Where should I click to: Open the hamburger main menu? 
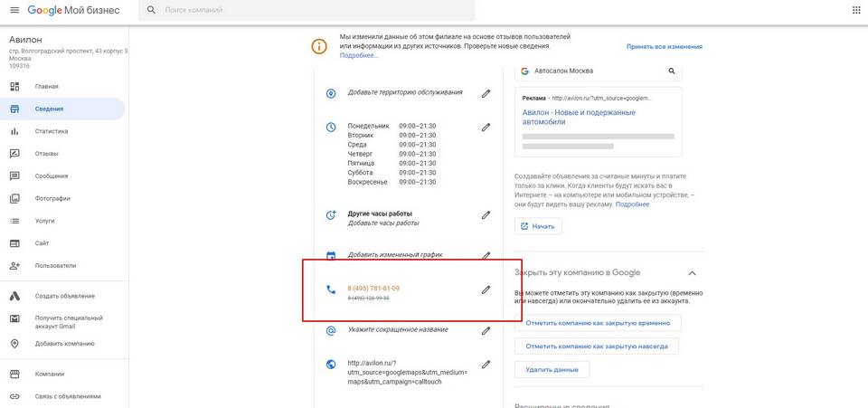[14, 11]
